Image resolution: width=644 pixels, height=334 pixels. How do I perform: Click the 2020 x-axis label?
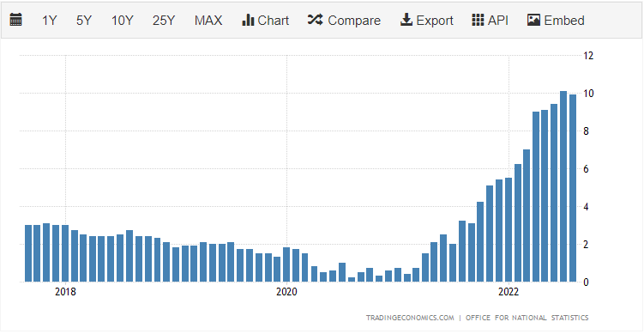tap(286, 292)
